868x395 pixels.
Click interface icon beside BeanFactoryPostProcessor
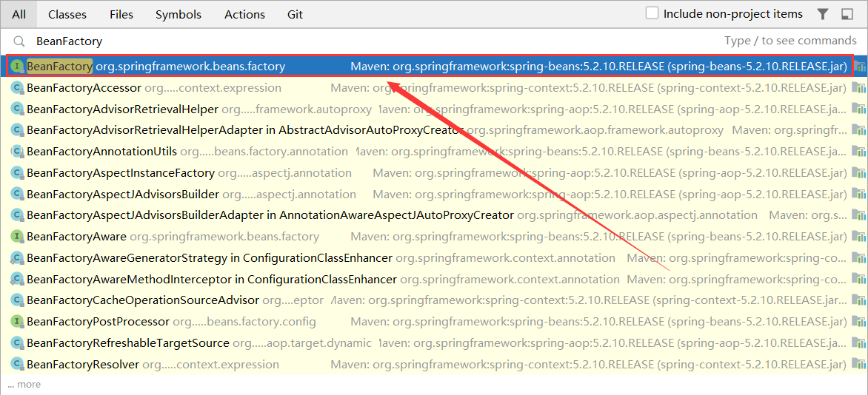[17, 321]
